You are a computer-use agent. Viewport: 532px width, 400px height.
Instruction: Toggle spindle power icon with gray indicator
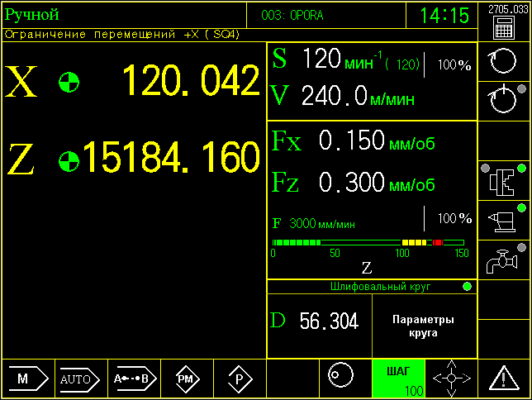[x=504, y=100]
